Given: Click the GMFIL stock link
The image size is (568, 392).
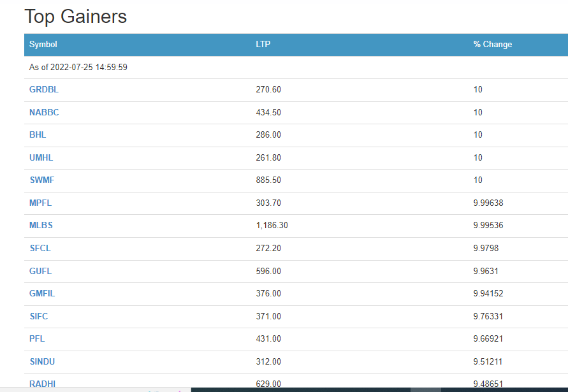Looking at the screenshot, I should (x=42, y=293).
